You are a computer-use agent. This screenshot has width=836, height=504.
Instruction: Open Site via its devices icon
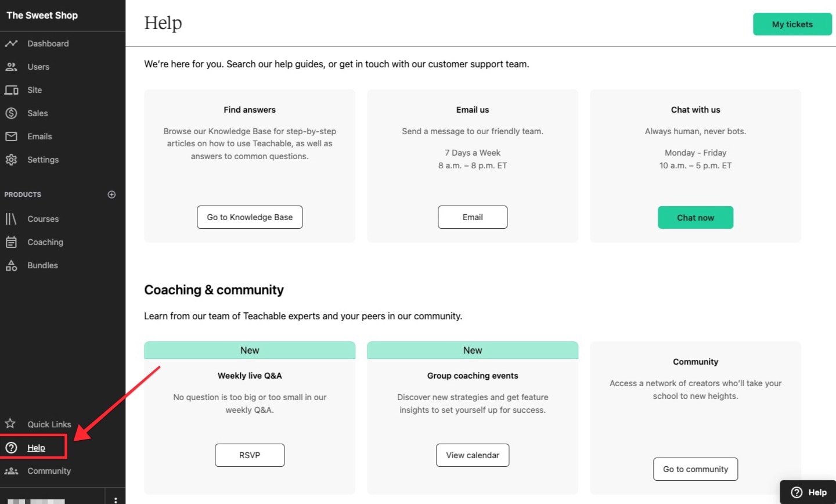pos(11,90)
